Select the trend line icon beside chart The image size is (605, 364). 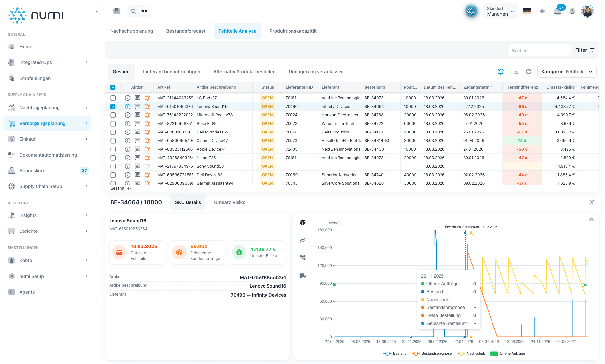pyautogui.click(x=303, y=240)
